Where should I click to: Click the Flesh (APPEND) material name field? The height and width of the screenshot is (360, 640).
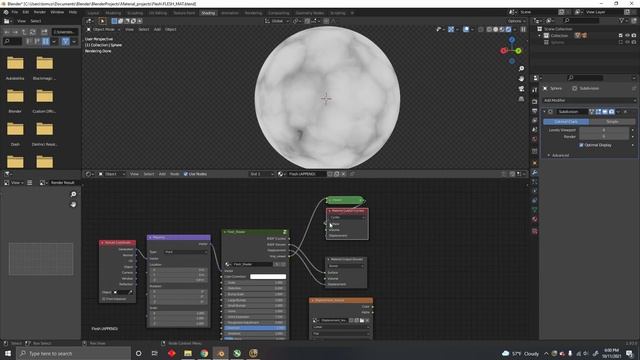(x=306, y=174)
